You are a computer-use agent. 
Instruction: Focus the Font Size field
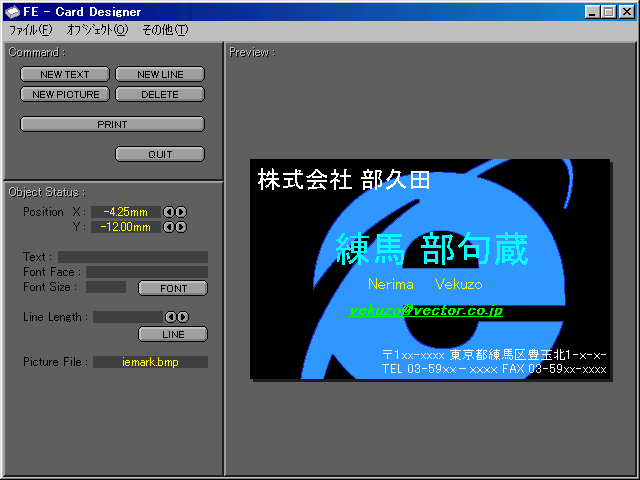coord(106,287)
